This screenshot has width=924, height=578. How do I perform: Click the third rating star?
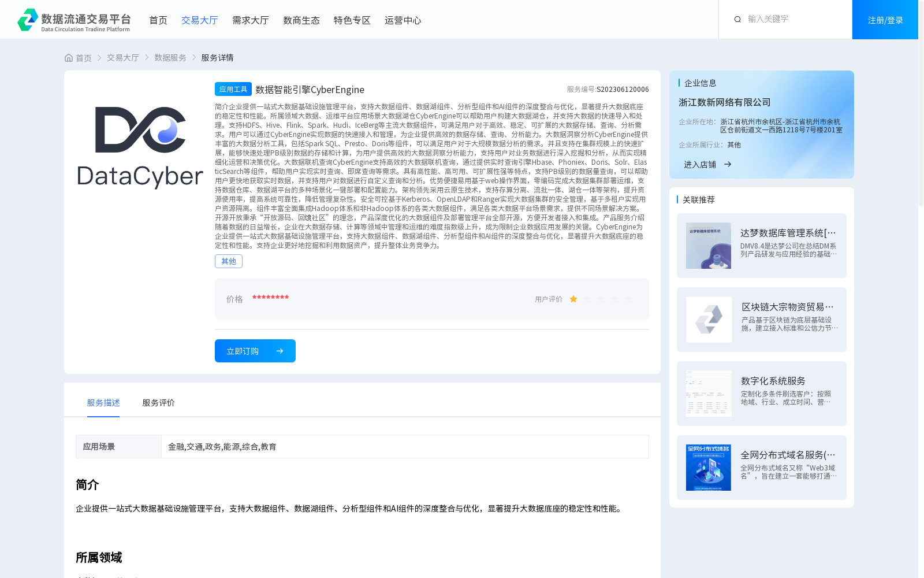(601, 299)
